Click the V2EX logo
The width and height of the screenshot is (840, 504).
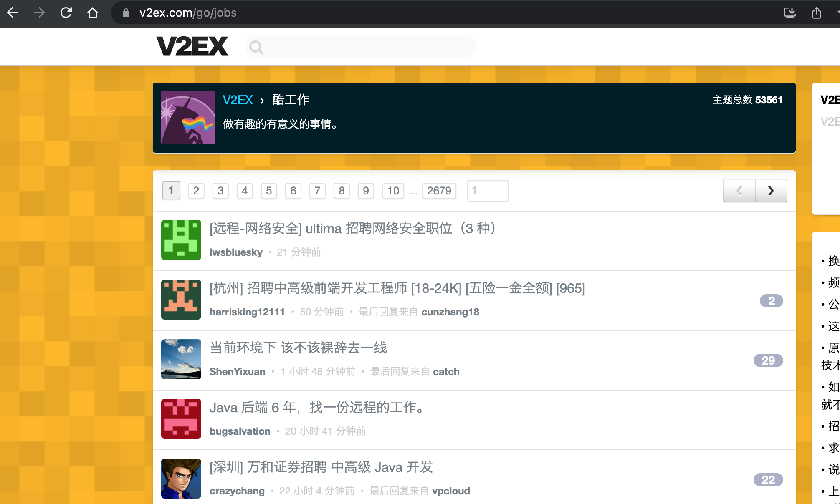point(192,46)
